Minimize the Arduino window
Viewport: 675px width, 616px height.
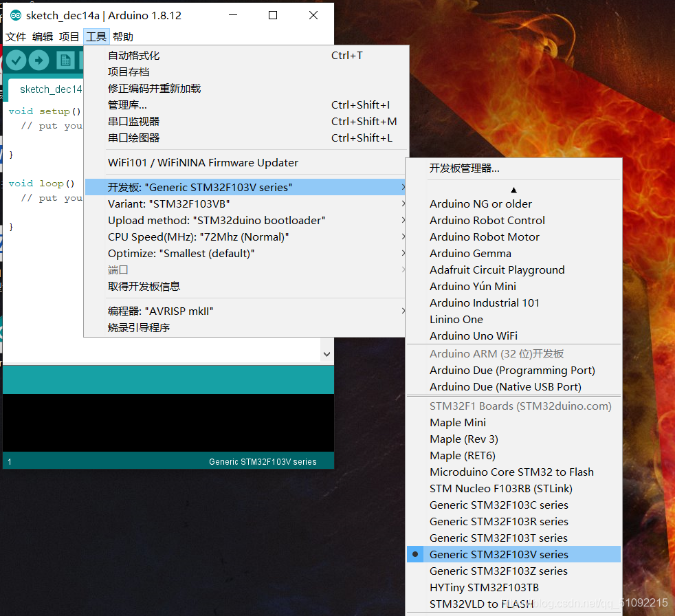tap(233, 15)
